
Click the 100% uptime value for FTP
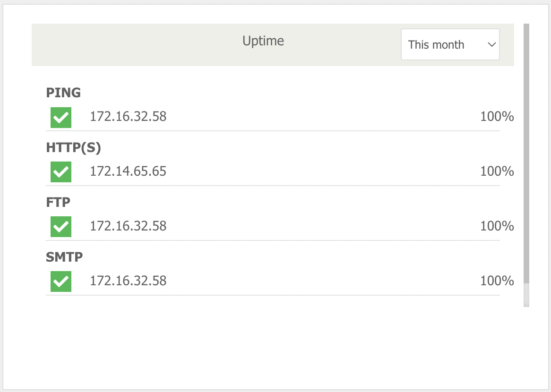tap(497, 226)
